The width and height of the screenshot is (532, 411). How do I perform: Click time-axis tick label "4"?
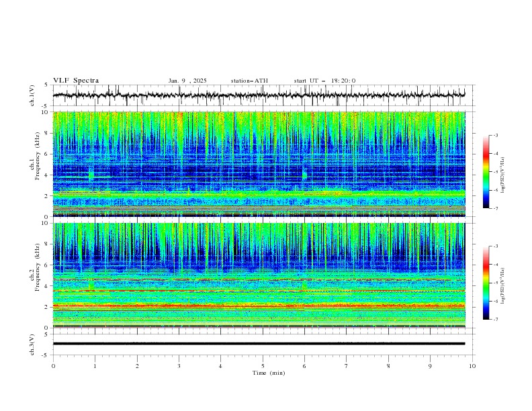coord(220,366)
